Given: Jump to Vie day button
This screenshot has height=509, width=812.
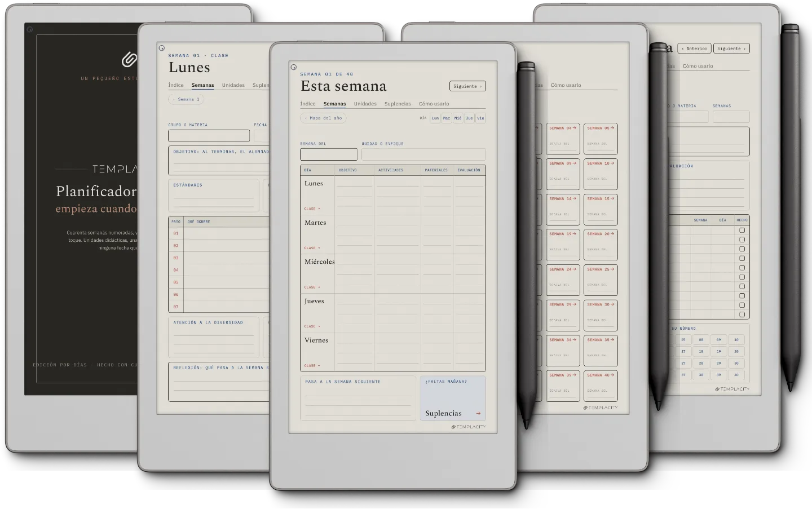Looking at the screenshot, I should (x=480, y=118).
